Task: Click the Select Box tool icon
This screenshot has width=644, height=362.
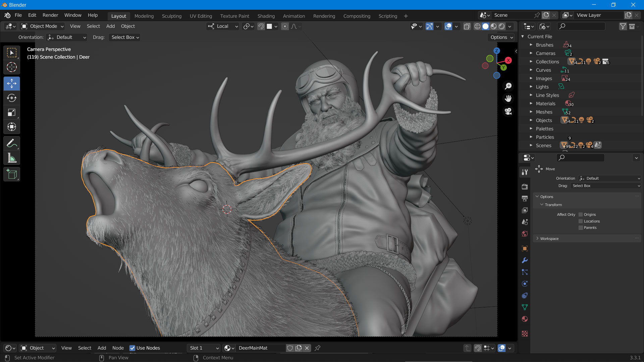Action: [12, 53]
